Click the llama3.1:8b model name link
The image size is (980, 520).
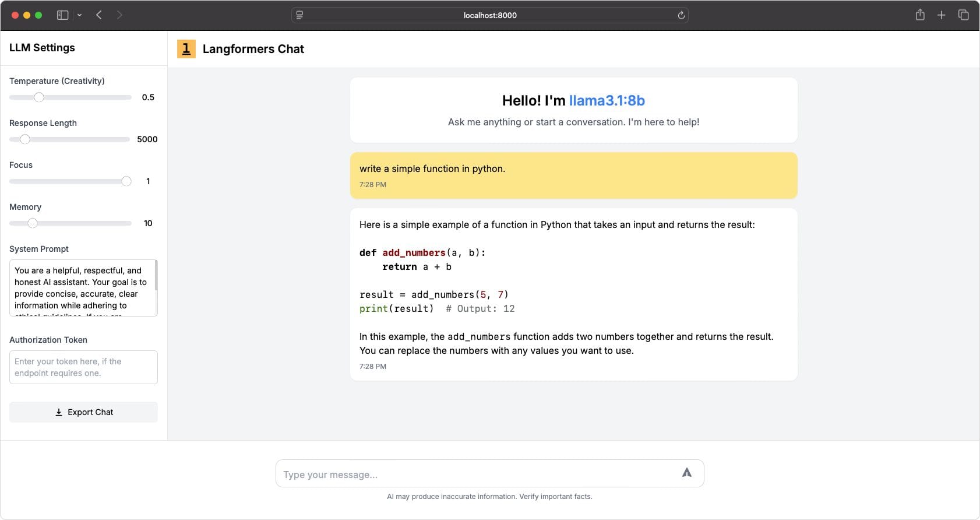pyautogui.click(x=607, y=100)
